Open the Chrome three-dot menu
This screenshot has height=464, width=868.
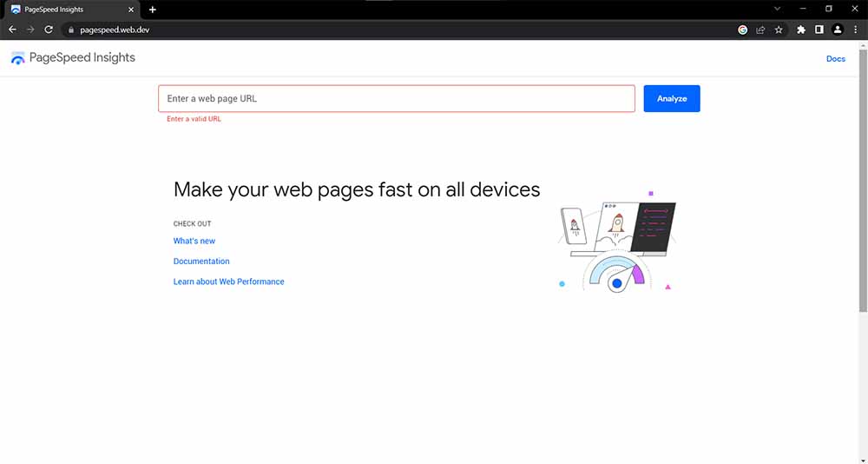click(x=855, y=30)
